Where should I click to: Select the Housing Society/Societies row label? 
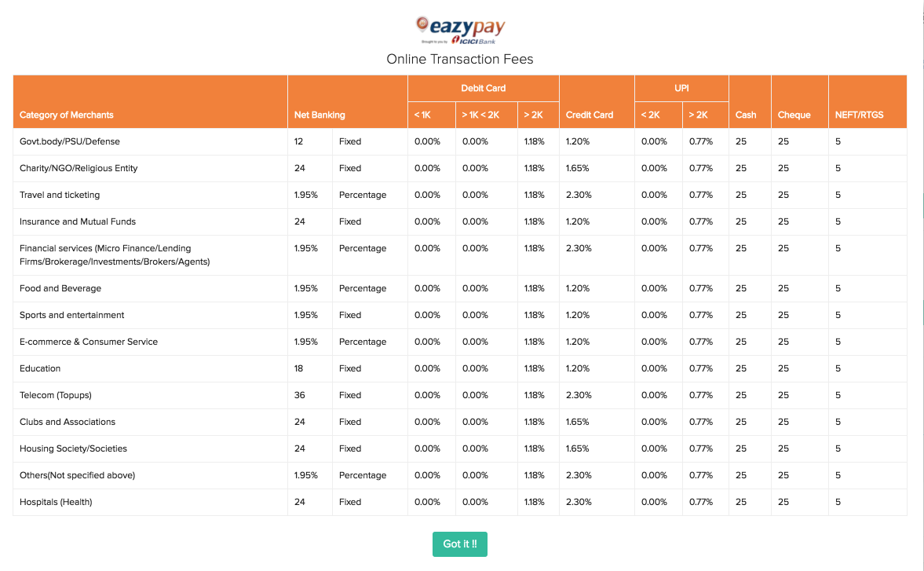tap(73, 448)
